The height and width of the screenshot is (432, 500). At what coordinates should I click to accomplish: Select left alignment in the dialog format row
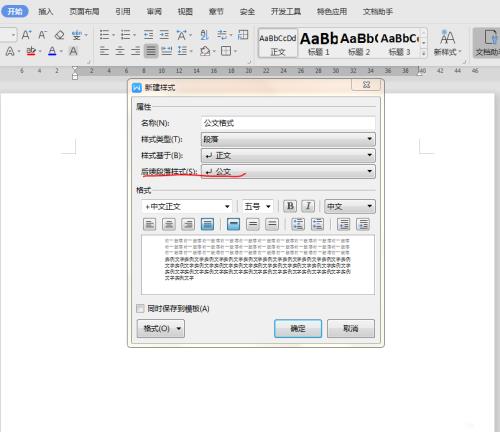[x=149, y=224]
